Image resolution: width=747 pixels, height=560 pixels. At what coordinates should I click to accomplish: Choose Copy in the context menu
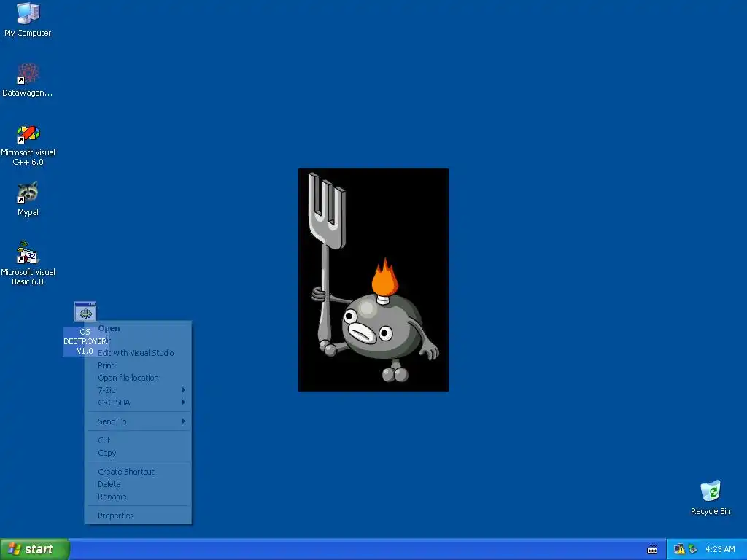(x=138, y=453)
